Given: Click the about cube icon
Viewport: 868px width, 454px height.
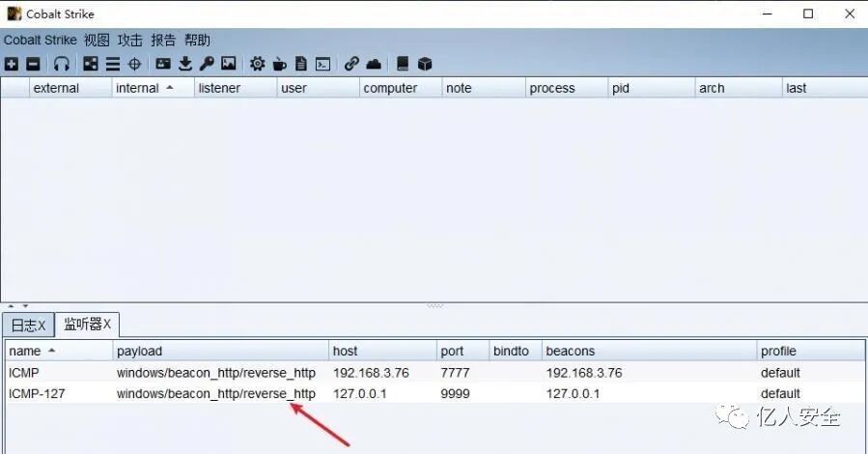Looking at the screenshot, I should click(x=425, y=64).
